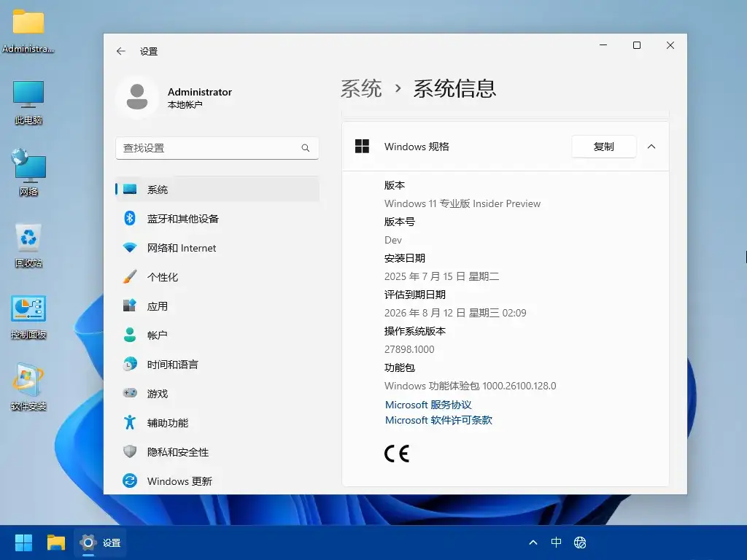
Task: Click the 功能体验包 1000.26100.128.0 value
Action: pyautogui.click(x=471, y=386)
